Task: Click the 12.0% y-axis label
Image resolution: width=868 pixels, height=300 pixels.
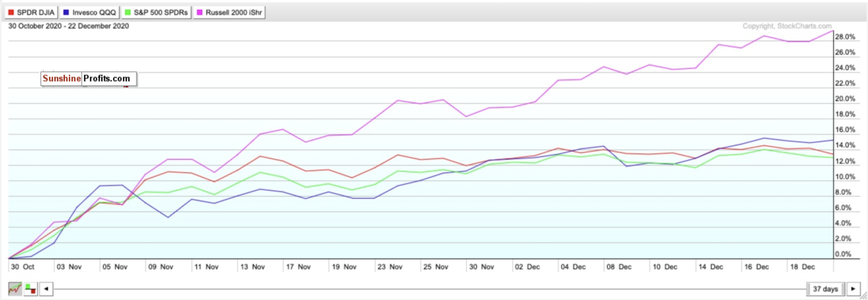Action: [x=845, y=161]
